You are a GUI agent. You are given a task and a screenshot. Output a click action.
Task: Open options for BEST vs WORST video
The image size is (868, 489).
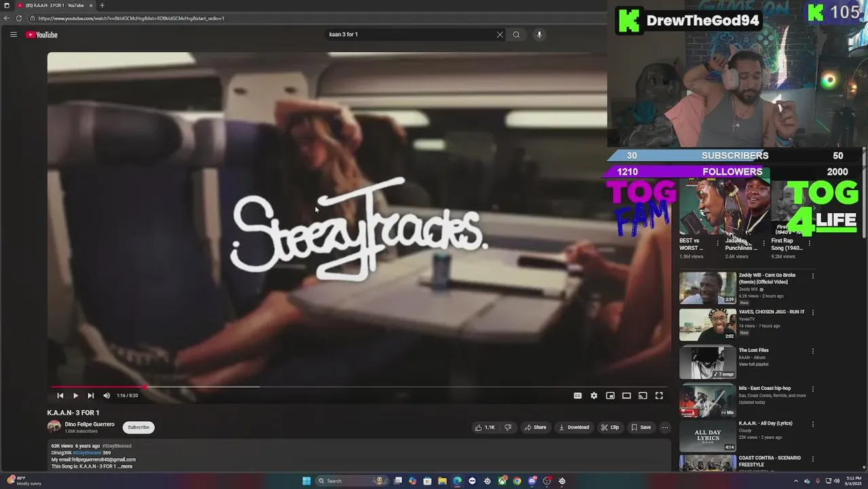click(x=717, y=242)
